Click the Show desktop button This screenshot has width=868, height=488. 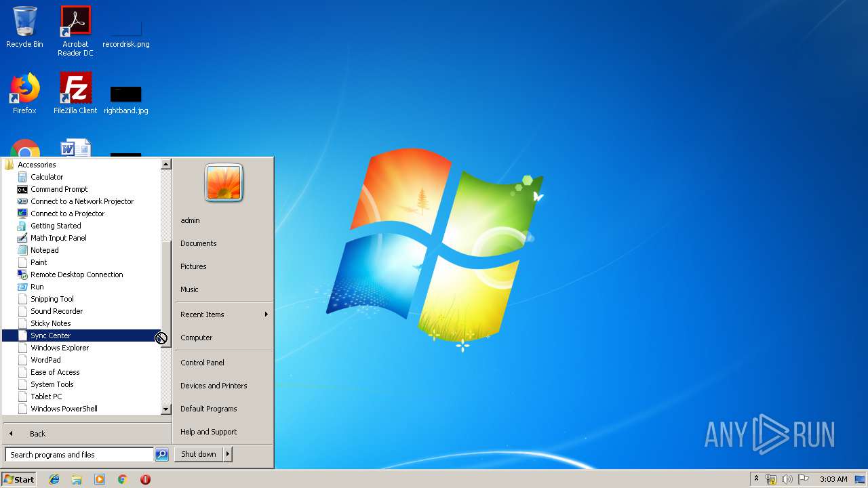860,479
